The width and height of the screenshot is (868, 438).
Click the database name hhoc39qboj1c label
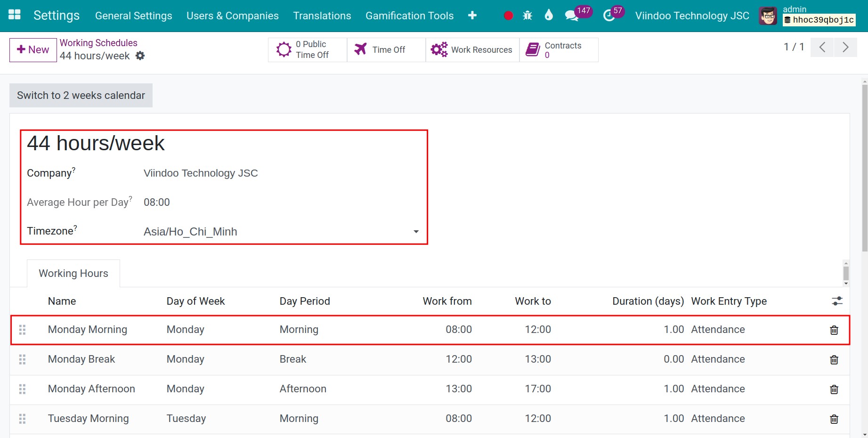click(819, 20)
